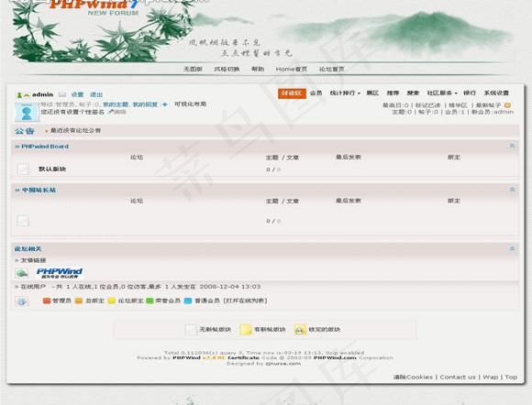This screenshot has width=532, height=405.
Task: Click the 设置 link beside admin
Action: coord(77,94)
